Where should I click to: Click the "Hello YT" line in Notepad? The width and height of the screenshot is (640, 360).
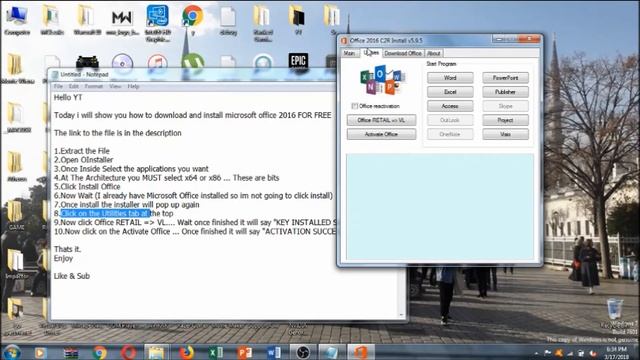pos(68,98)
